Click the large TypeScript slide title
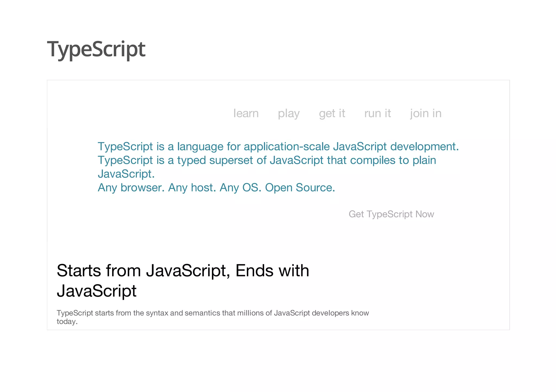The image size is (556, 392). 96,49
